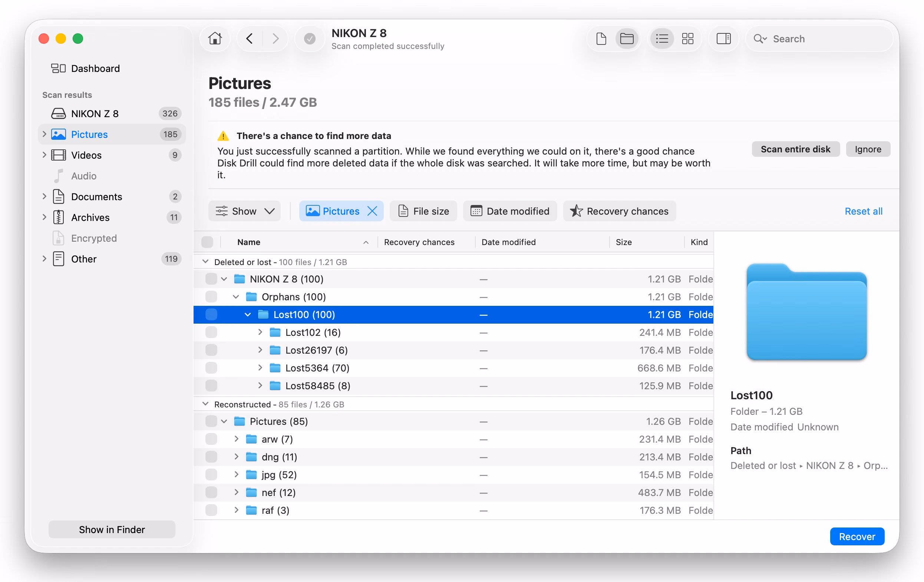Check the Orphans (100) folder checkbox
Viewport: 924px width, 582px height.
point(211,297)
